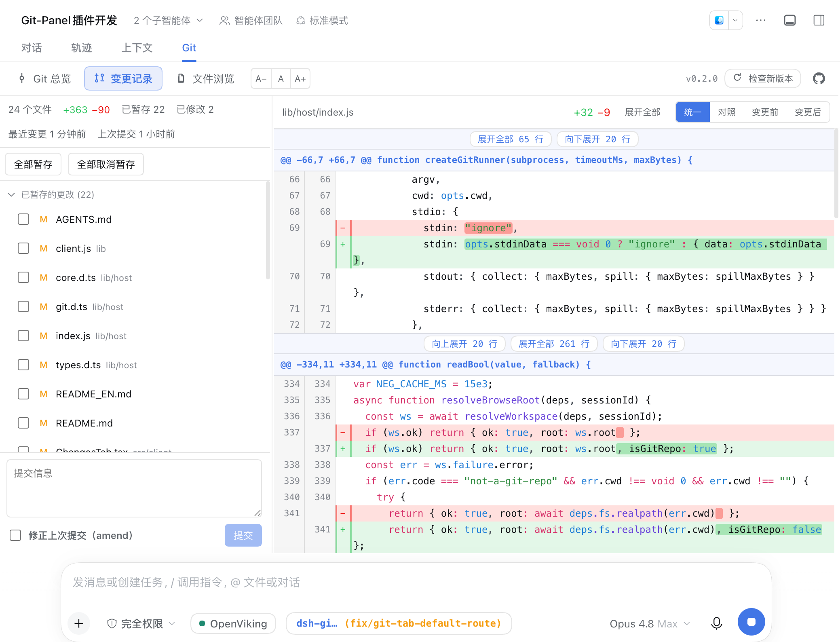Toggle the bottom panel layout icon
Viewport: 840px width, 642px height.
click(790, 20)
